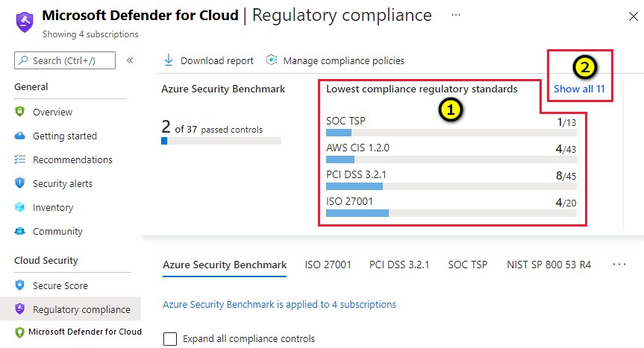Open more options ellipsis in title
The width and height of the screenshot is (644, 348).
456,14
